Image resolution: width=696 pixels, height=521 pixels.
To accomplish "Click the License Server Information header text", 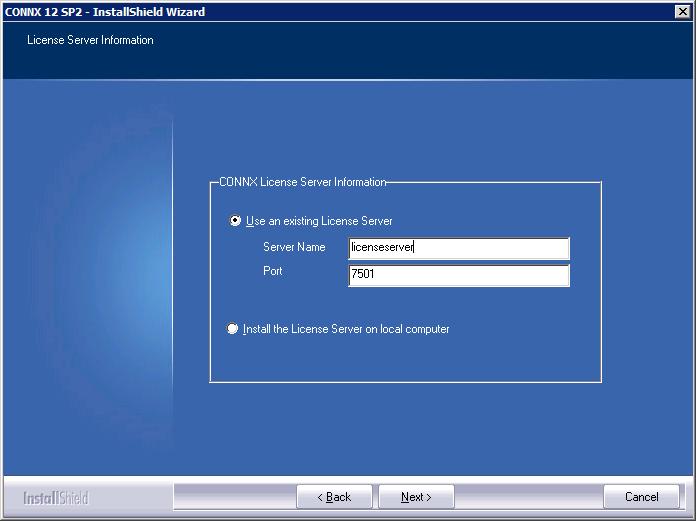I will (x=91, y=40).
